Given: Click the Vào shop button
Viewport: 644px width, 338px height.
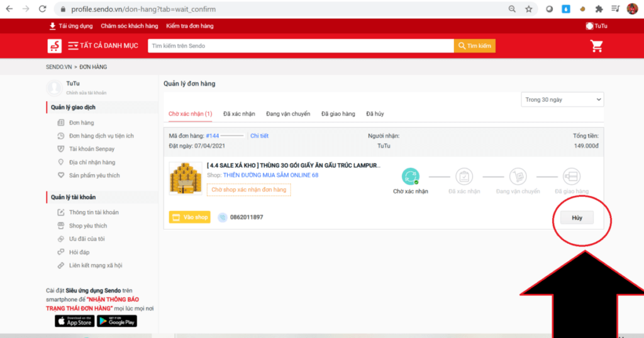Looking at the screenshot, I should 190,217.
